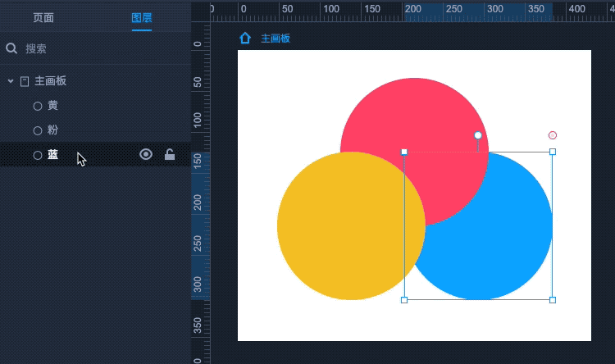Click the rotation handle above the selection
Image resolution: width=615 pixels, height=364 pixels.
click(478, 135)
